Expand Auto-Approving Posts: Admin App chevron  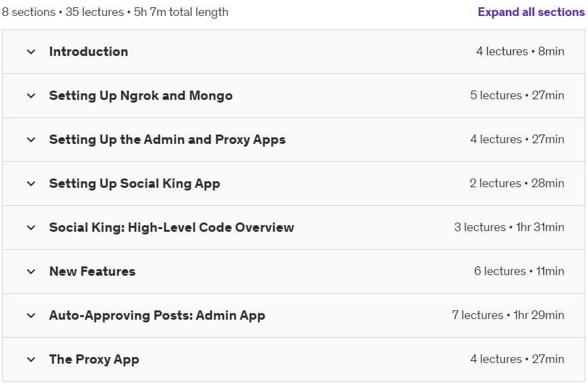(x=31, y=316)
